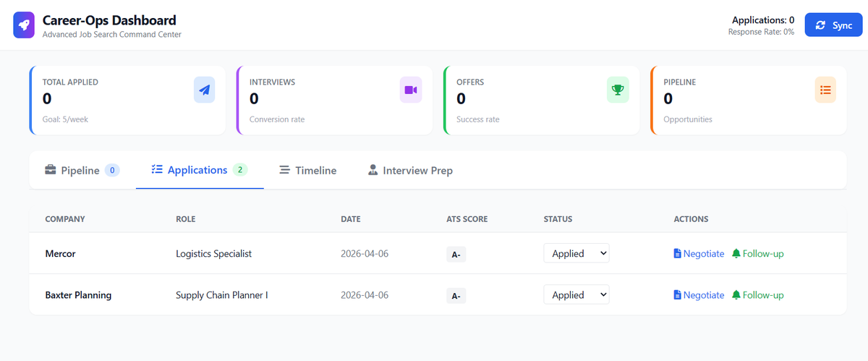The width and height of the screenshot is (868, 361).
Task: Select the Applications tab
Action: click(x=200, y=170)
